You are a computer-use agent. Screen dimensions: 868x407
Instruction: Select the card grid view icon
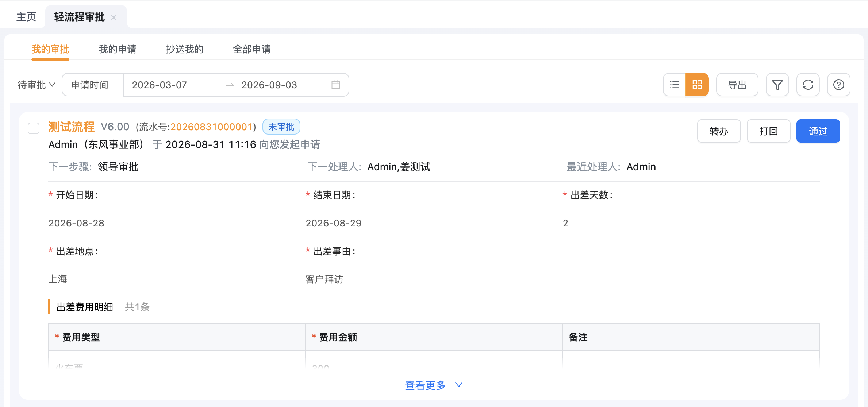tap(697, 85)
